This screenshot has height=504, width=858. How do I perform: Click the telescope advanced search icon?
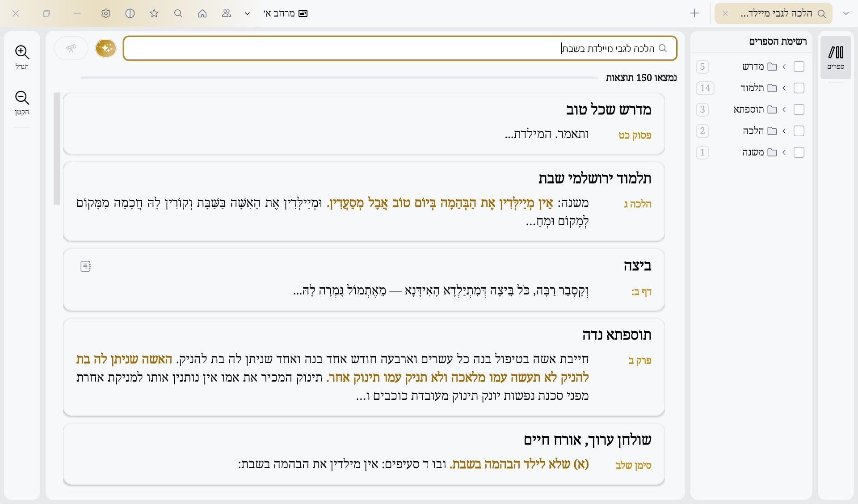[x=71, y=48]
